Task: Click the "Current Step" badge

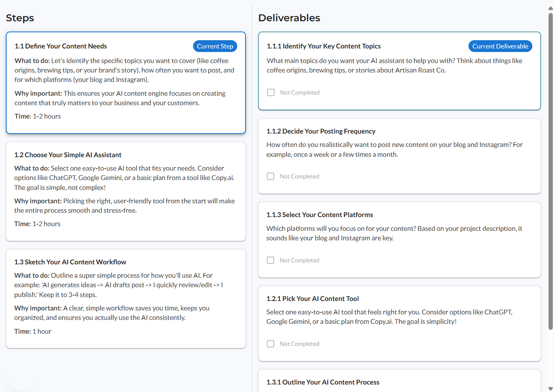Action: click(215, 46)
